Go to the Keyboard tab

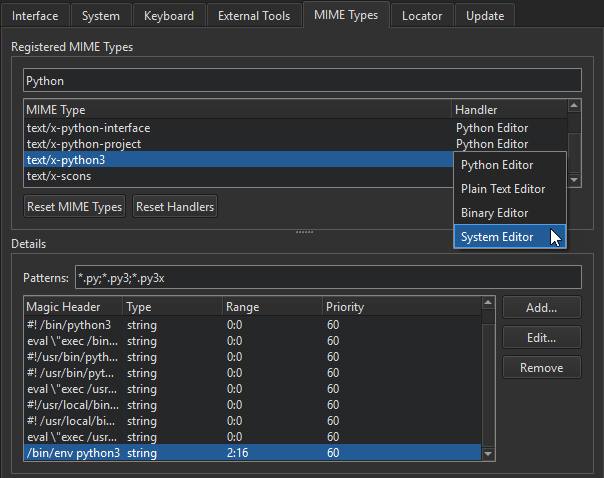point(169,15)
